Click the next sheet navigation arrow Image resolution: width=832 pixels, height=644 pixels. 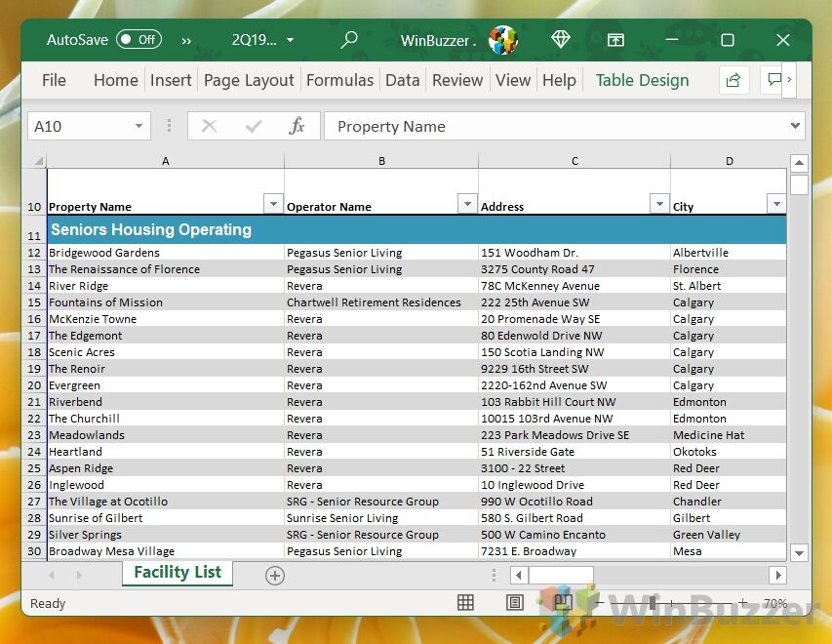[x=79, y=575]
